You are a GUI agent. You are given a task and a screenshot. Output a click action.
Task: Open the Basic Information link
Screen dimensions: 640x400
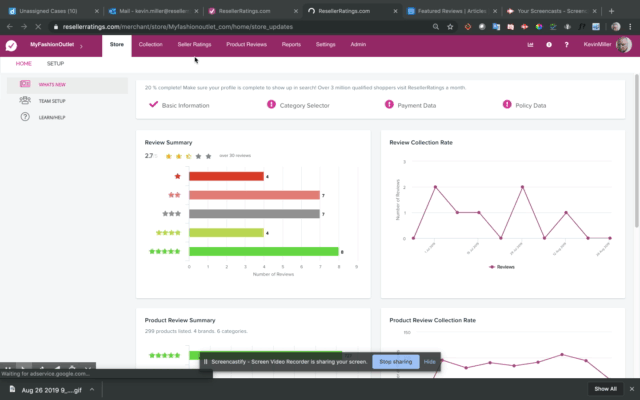point(185,105)
